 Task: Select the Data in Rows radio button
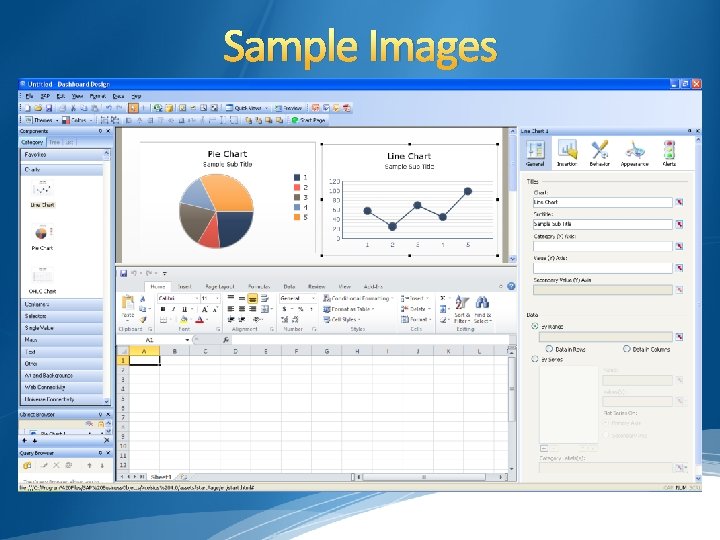click(549, 349)
